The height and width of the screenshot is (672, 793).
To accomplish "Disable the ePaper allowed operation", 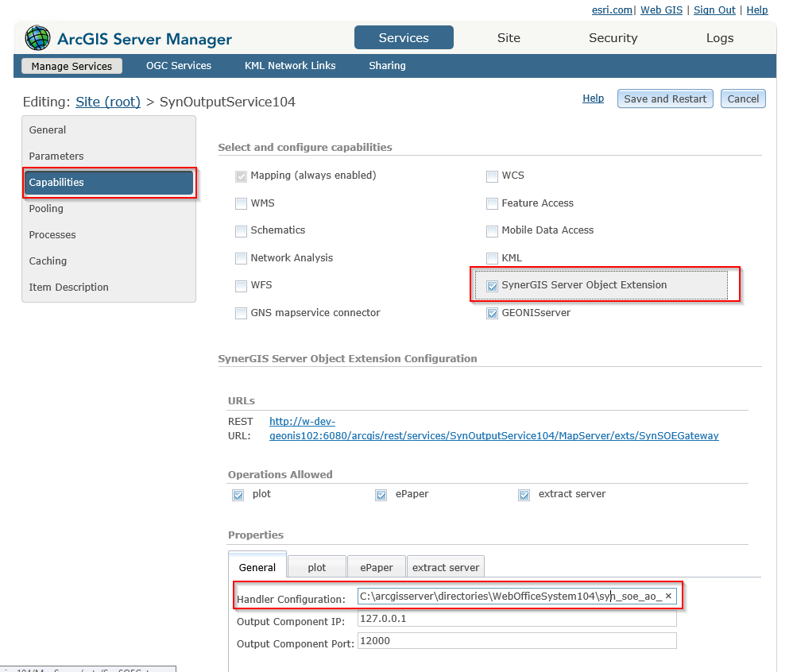I will click(x=381, y=495).
